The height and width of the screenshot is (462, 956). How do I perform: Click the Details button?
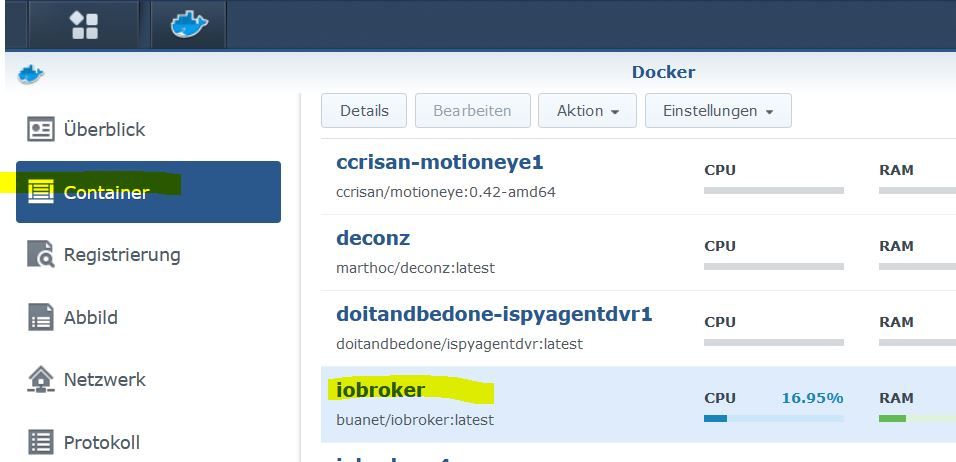(364, 110)
